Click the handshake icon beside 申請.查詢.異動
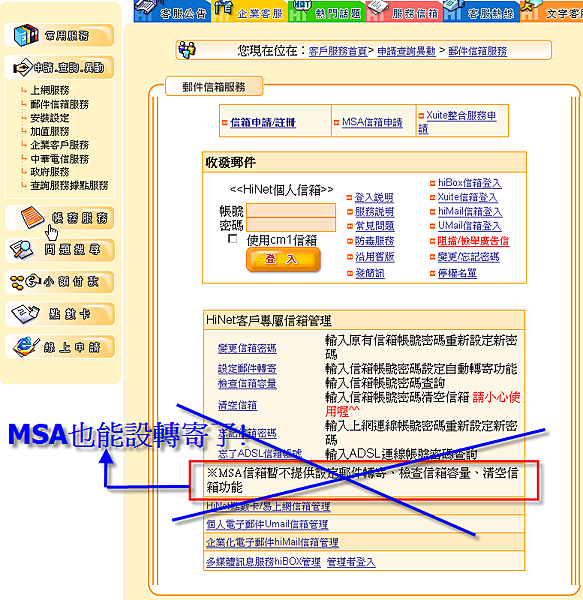Image resolution: width=583 pixels, height=600 pixels. pos(23,68)
